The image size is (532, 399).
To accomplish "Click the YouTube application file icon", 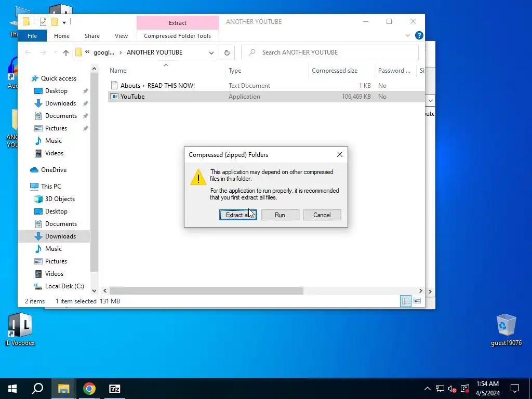I will tap(114, 96).
